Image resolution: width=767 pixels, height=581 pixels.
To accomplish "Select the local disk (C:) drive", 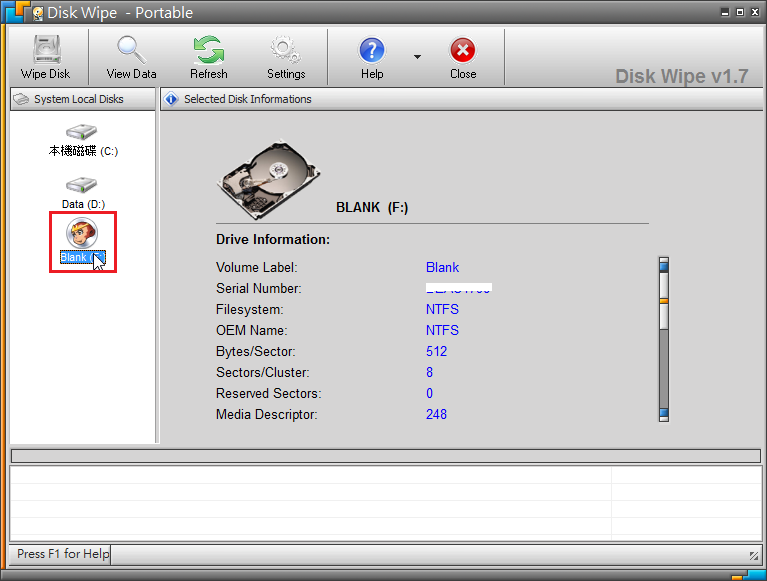I will (x=82, y=138).
